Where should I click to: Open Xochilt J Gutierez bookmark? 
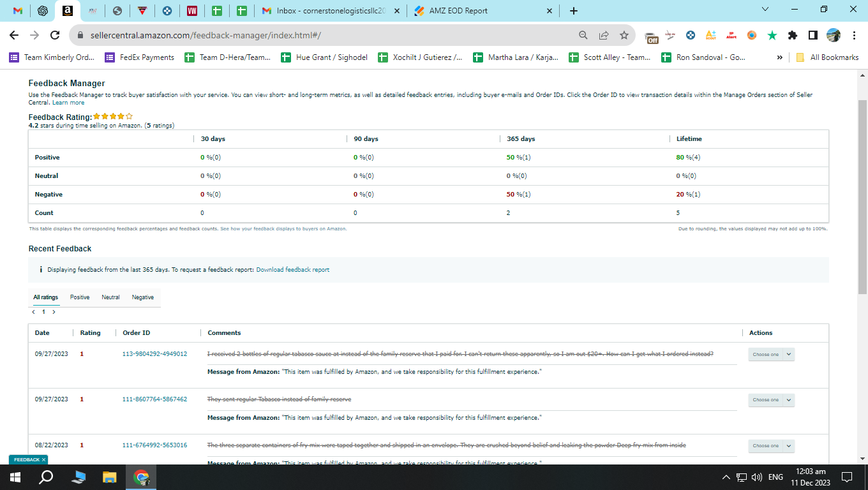click(421, 57)
